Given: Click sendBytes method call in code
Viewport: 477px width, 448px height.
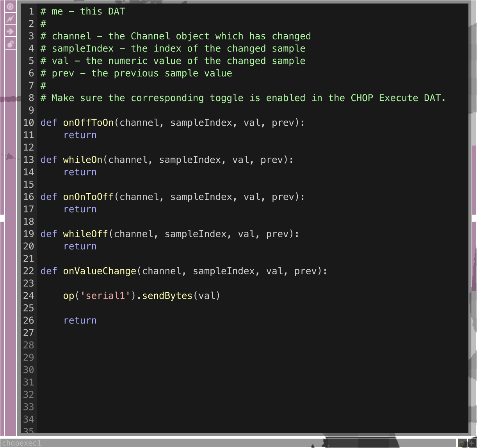Looking at the screenshot, I should 167,296.
